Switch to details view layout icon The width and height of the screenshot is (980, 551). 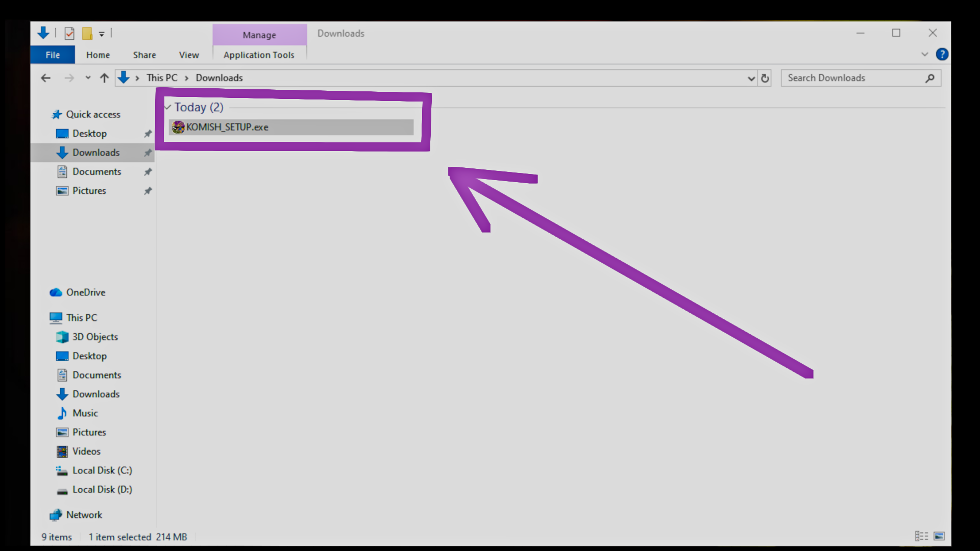coord(921,536)
